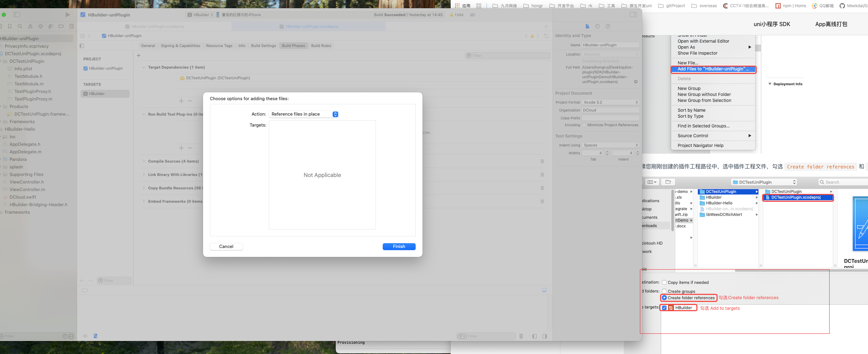Viewport: 868px width, 354px height.
Task: Open the Action dropdown in the dialog
Action: 304,114
